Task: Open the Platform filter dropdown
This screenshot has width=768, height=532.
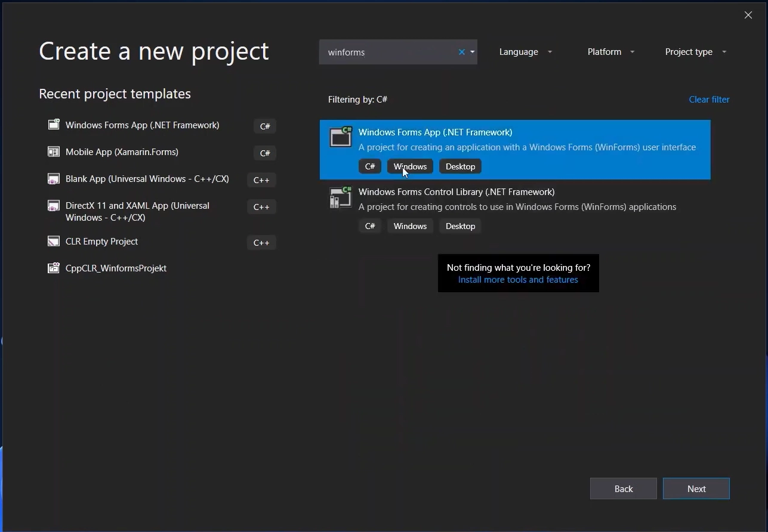Action: pyautogui.click(x=610, y=52)
